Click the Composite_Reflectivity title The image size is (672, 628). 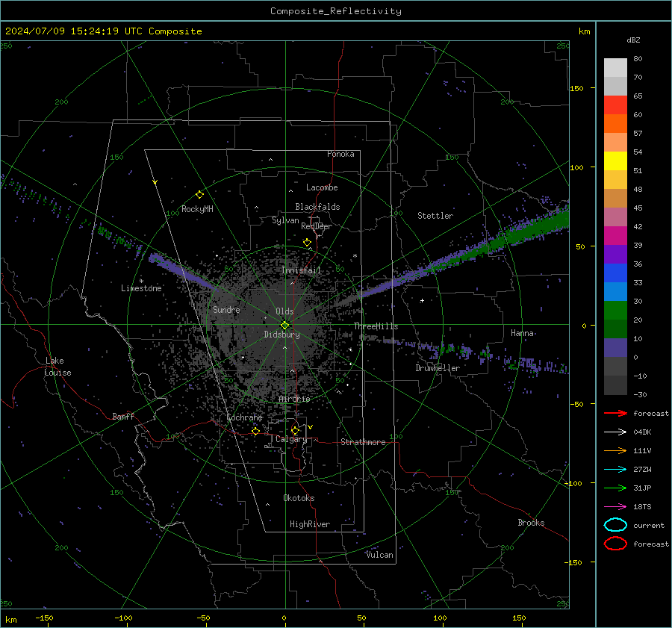(x=336, y=11)
